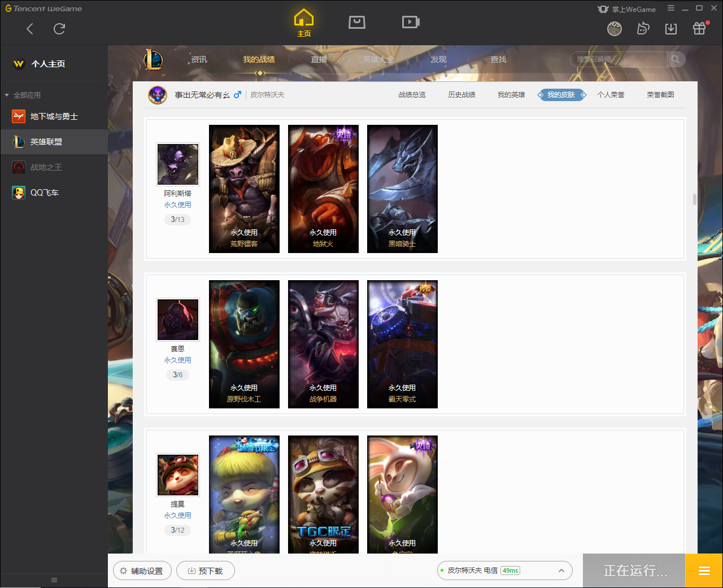Open the 霸天零式 skin card
723x588 pixels.
click(x=402, y=344)
